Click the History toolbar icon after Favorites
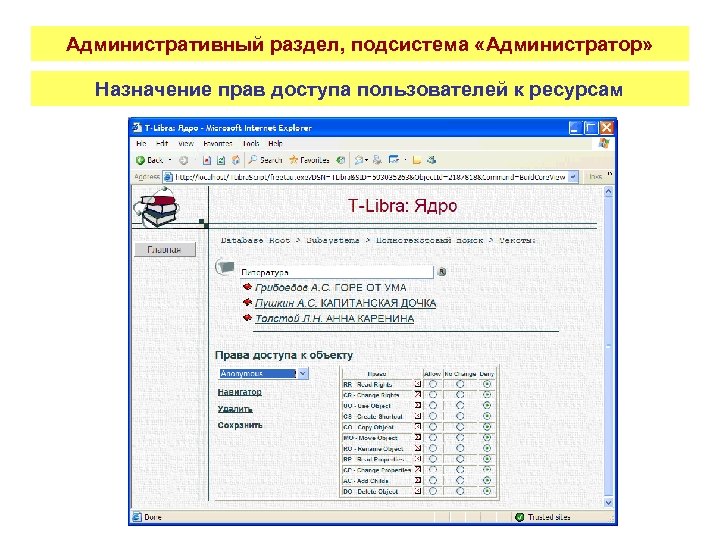This screenshot has width=720, height=540. click(340, 160)
